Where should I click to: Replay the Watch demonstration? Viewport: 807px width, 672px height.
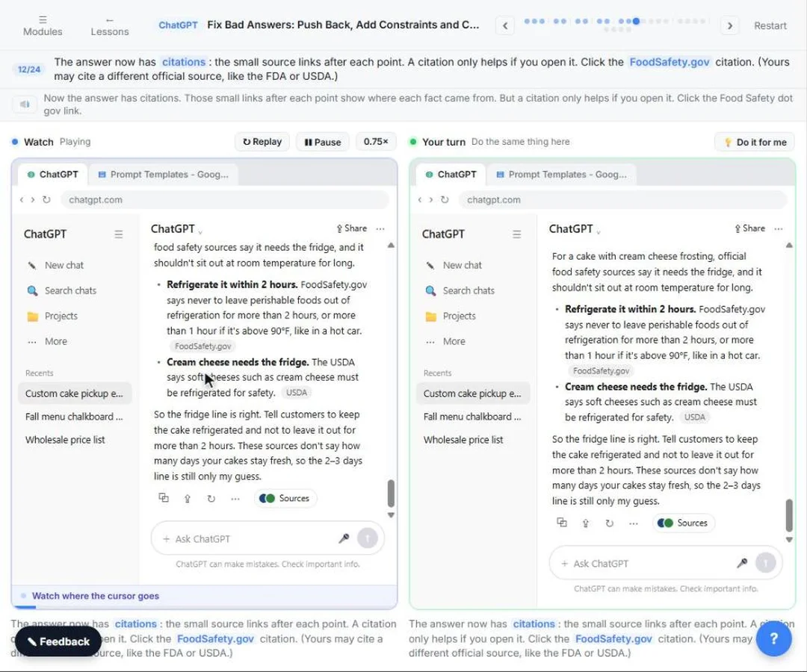(262, 141)
